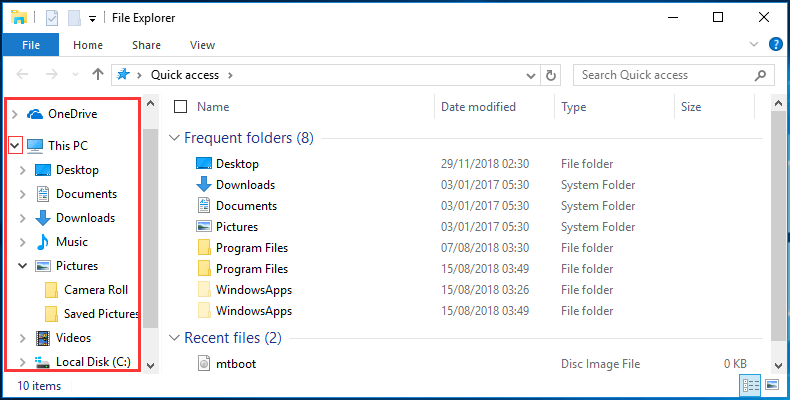The width and height of the screenshot is (790, 400).
Task: Switch to the Home ribbon tab
Action: coord(88,45)
